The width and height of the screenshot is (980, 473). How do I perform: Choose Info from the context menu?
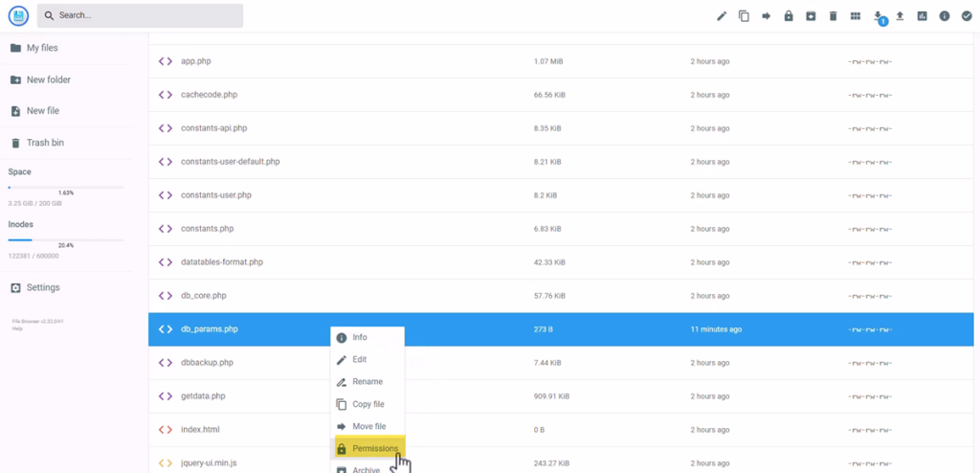[367, 337]
